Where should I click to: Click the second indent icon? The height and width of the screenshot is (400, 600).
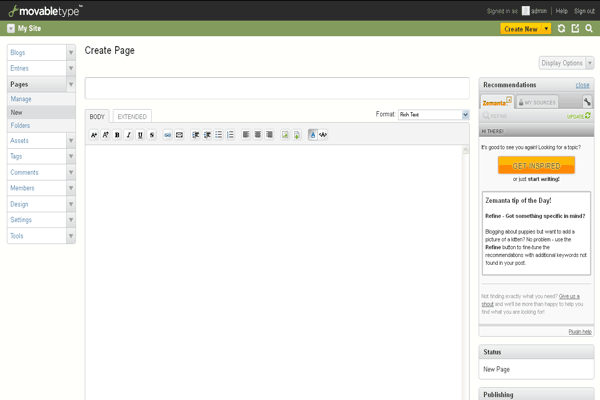click(x=207, y=135)
